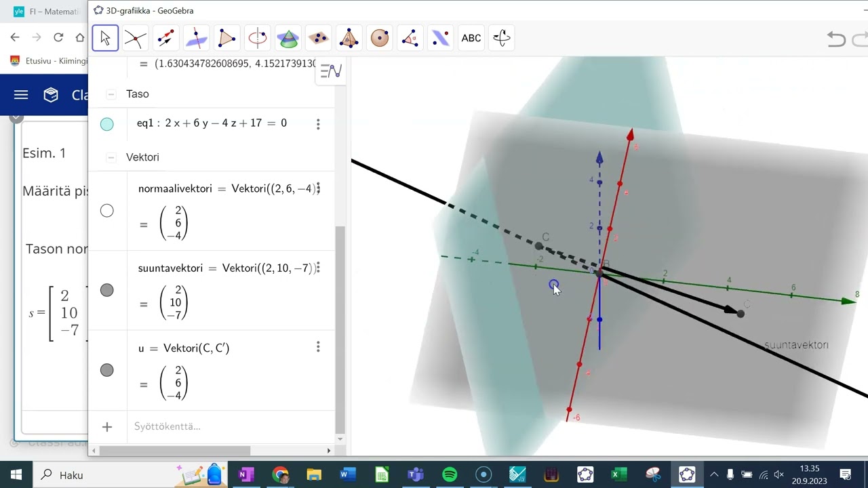Screen dimensions: 868x488
Task: Click the Undo arrow in GeoGebra
Action: 837,39
